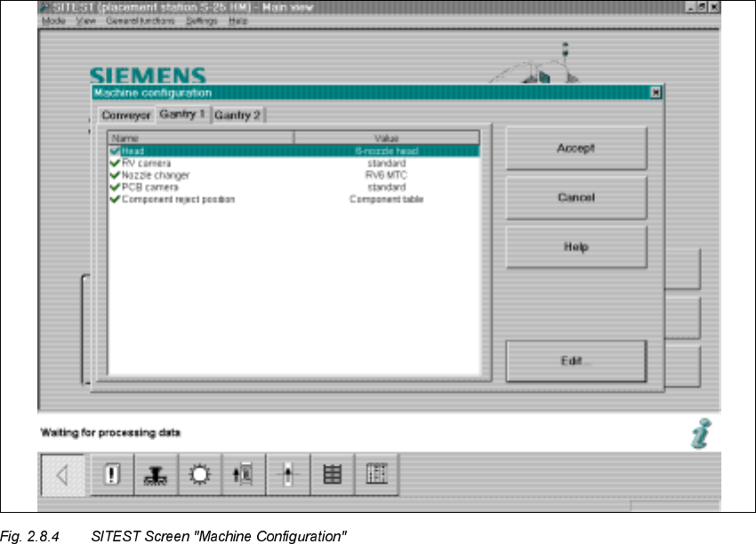Screen dimensions: 756x544
Task: Click the Name column header
Action: pos(200,139)
